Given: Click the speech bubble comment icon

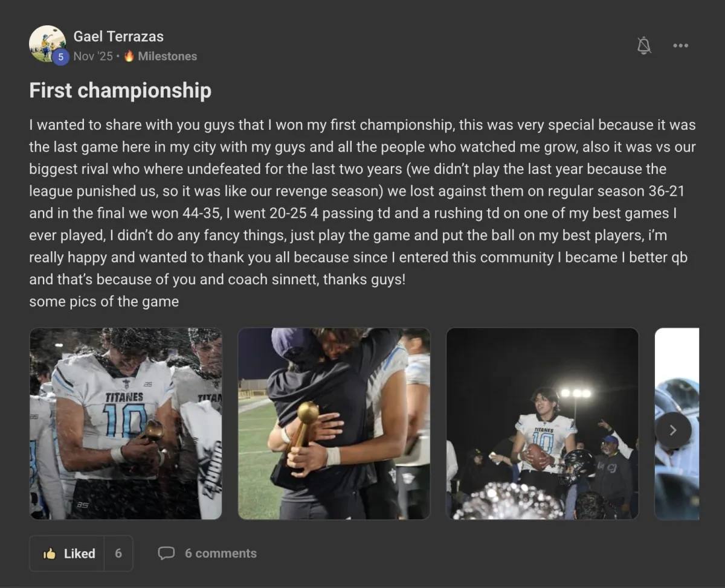Looking at the screenshot, I should (x=166, y=554).
